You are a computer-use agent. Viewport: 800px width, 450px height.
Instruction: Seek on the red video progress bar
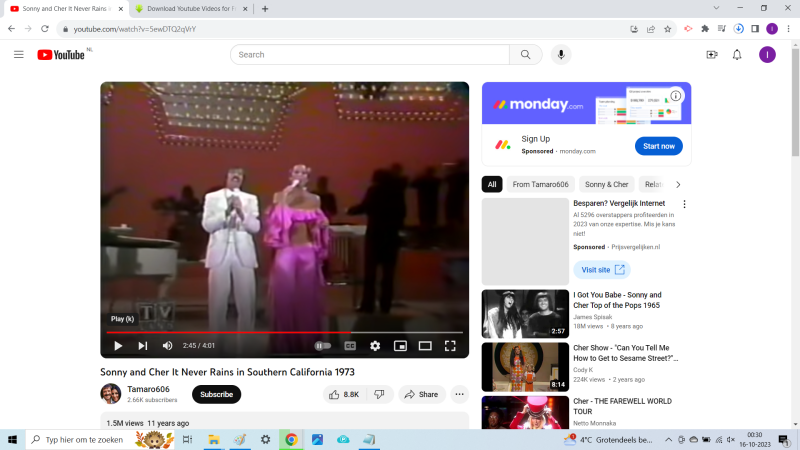pyautogui.click(x=285, y=332)
